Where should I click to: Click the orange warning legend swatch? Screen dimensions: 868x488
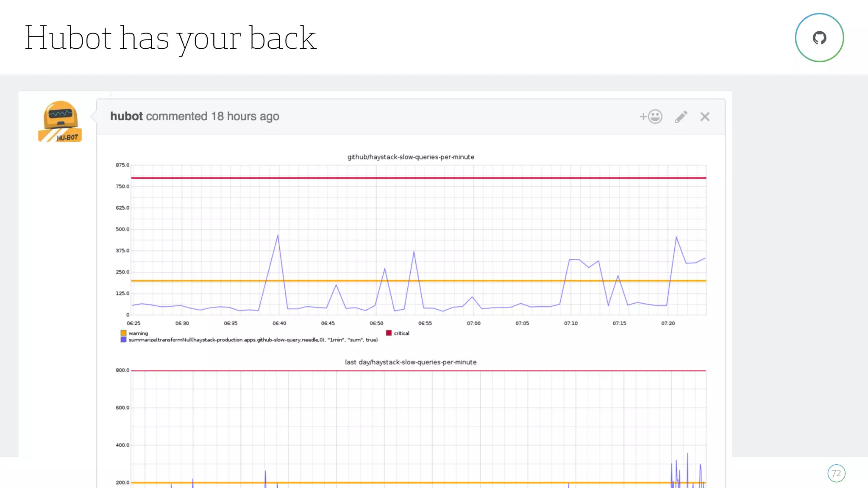click(123, 333)
